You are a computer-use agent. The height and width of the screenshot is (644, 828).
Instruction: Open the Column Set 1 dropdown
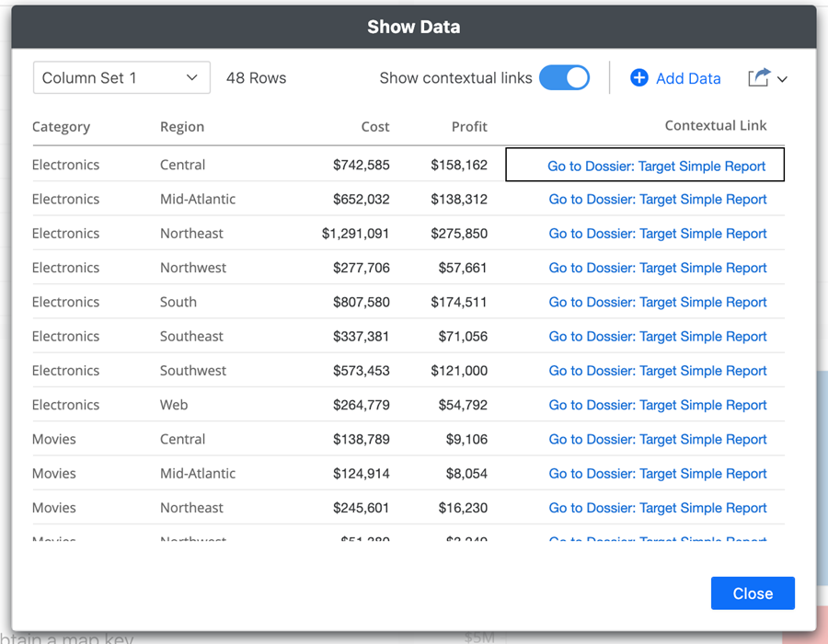[121, 78]
